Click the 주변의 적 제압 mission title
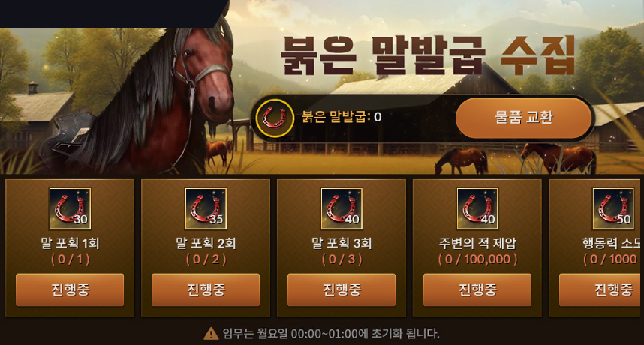 (477, 243)
